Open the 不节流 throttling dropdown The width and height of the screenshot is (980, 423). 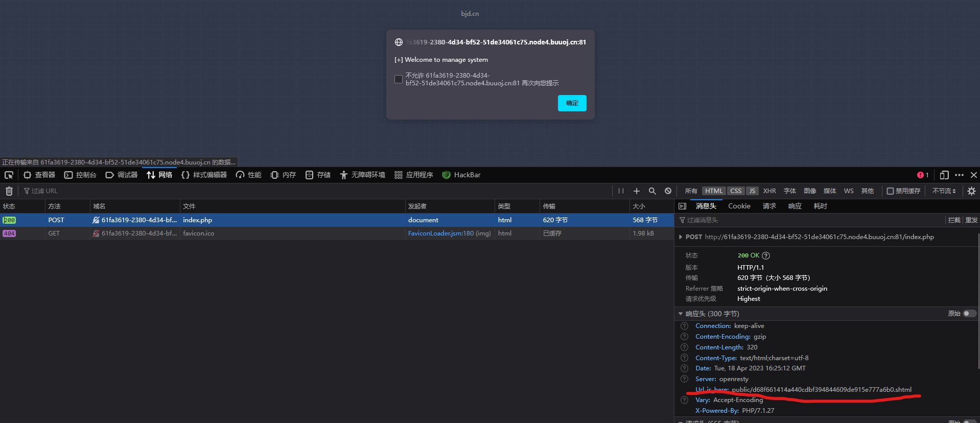tap(944, 191)
